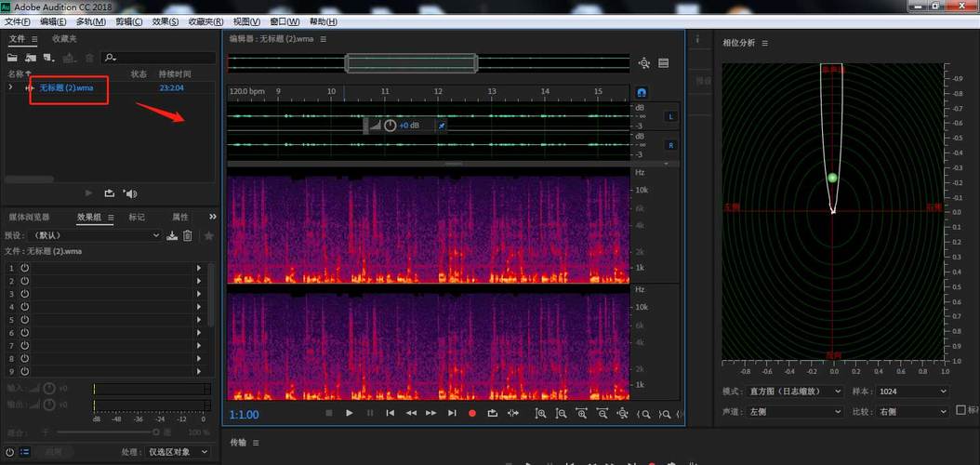Viewport: 980px width, 465px height.
Task: Click the zoom navigator magnifier icon
Action: coord(644,63)
